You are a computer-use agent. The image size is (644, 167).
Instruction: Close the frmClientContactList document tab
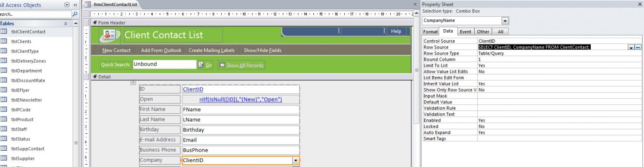(x=415, y=4)
